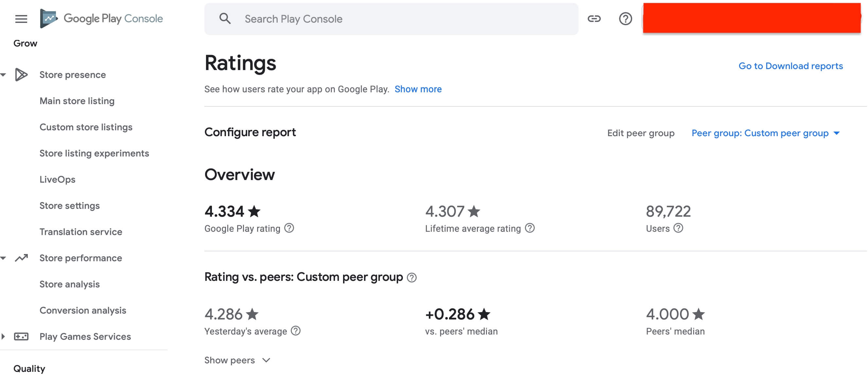The width and height of the screenshot is (868, 381).
Task: Open help tooltip for Lifetime average rating
Action: point(530,228)
